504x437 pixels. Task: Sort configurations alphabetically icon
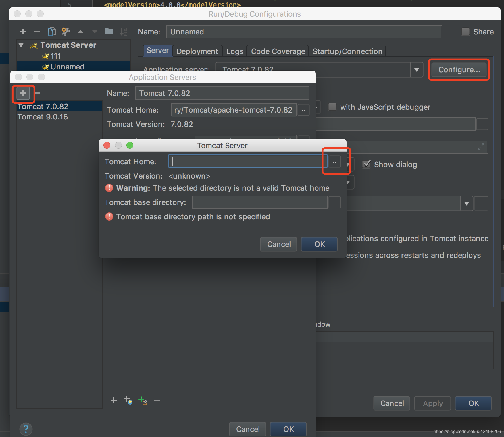click(124, 32)
